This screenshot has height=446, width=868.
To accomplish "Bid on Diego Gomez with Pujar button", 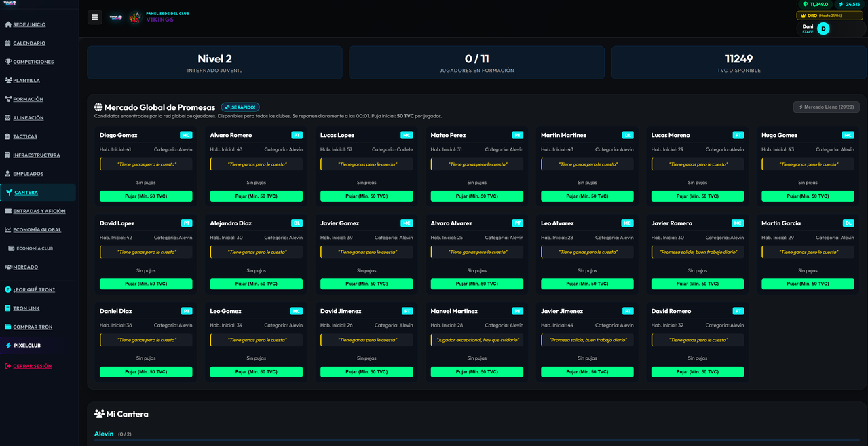I will tap(146, 196).
